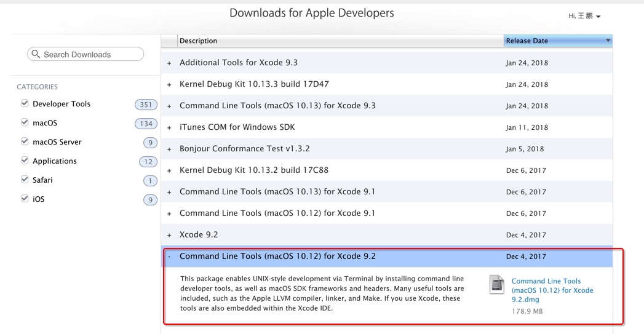Expand Command Line Tools for Xcode 9.3

(x=169, y=106)
